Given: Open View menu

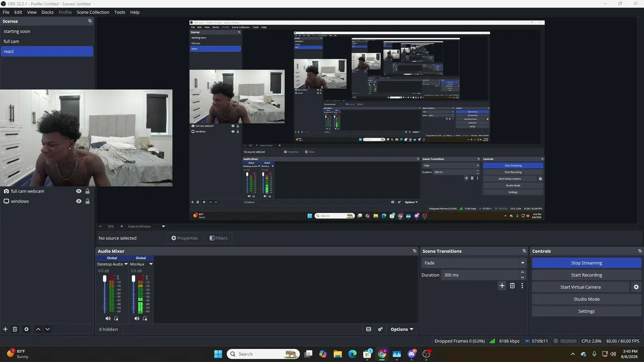Looking at the screenshot, I should tap(32, 12).
